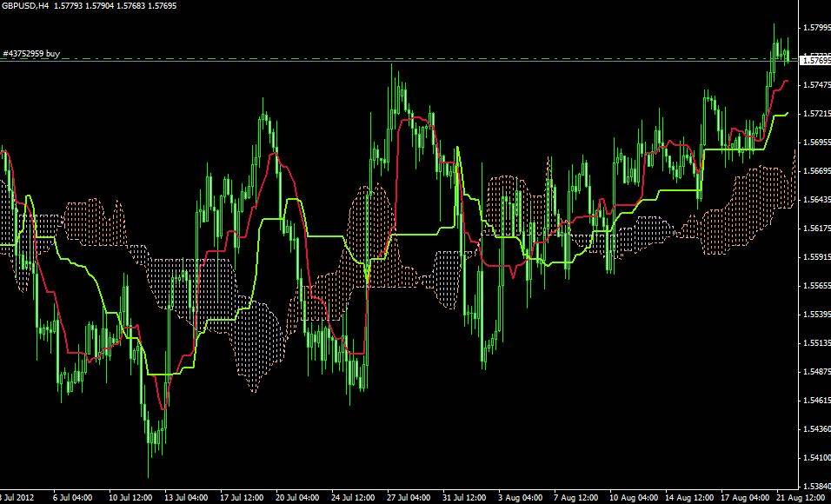
Task: Click the 20 Jul 04:00 time label
Action: [297, 498]
